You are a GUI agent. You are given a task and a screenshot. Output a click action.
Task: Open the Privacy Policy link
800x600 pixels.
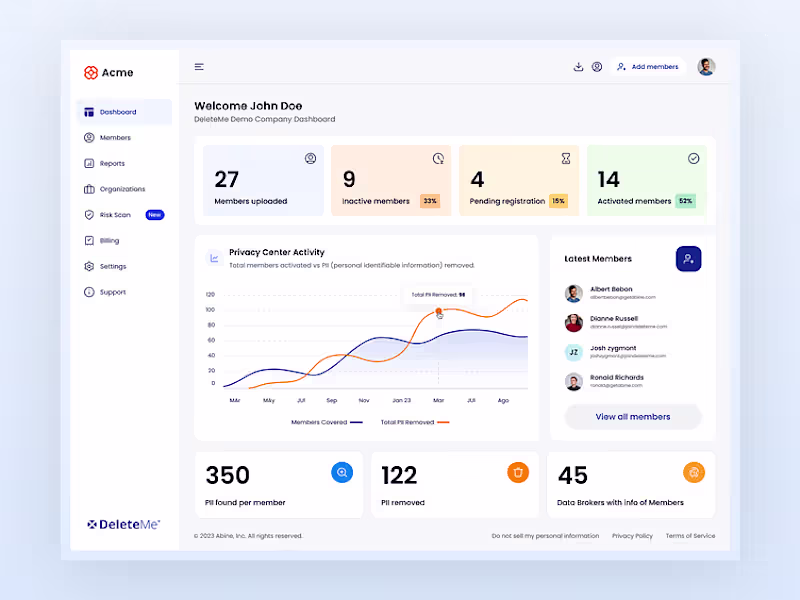(x=632, y=535)
